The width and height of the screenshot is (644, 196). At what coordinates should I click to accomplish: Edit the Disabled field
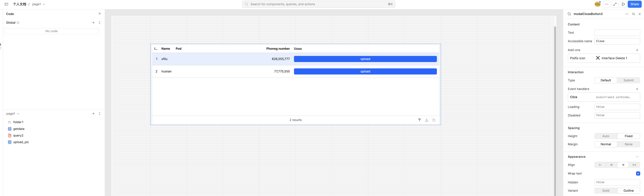click(x=617, y=115)
